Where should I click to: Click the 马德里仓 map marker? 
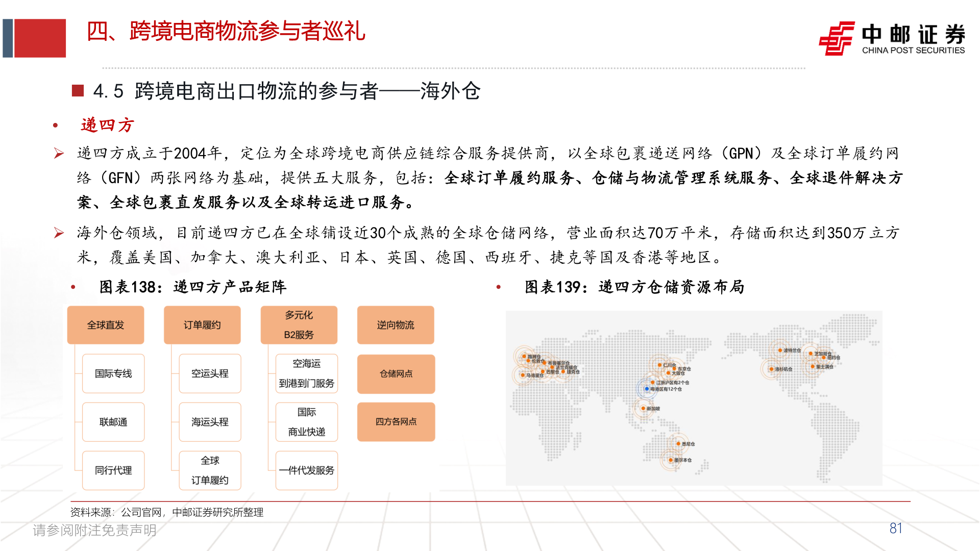(x=523, y=375)
